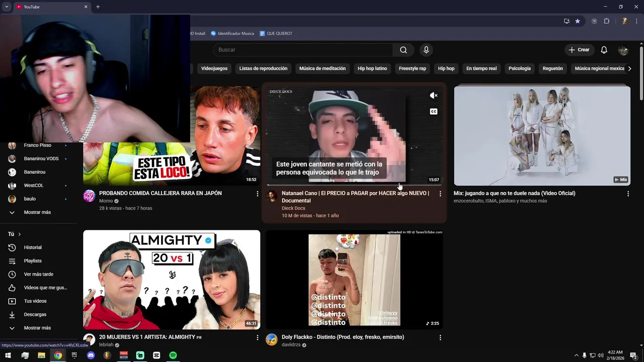Open the Crear menu

[x=579, y=50]
